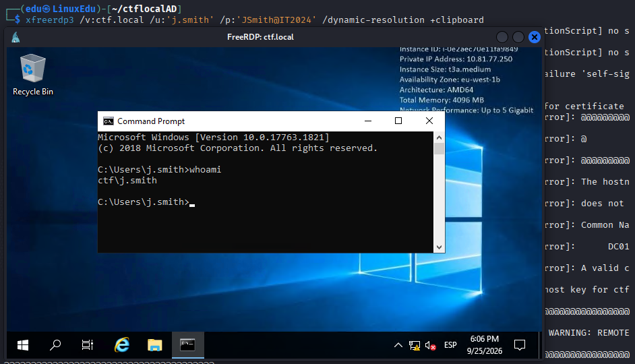Open Command Prompt window system menu icon
635x364 pixels.
[x=108, y=121]
